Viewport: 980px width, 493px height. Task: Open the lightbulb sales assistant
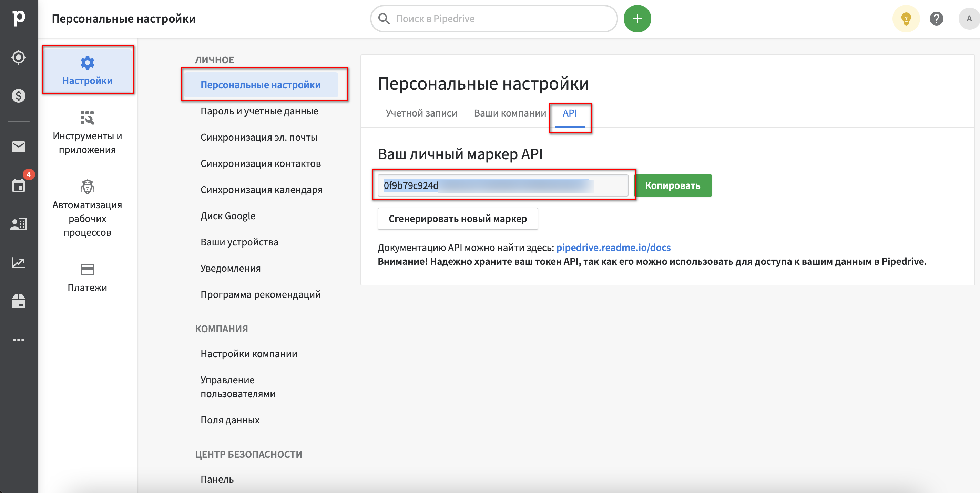tap(906, 19)
